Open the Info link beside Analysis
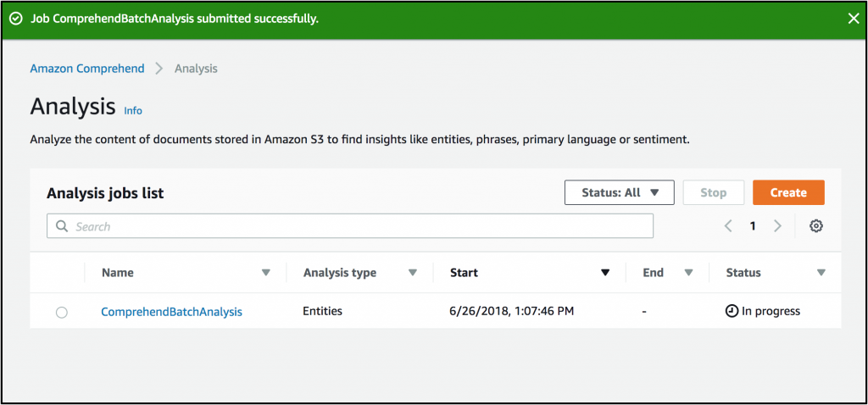The width and height of the screenshot is (868, 405). click(133, 111)
